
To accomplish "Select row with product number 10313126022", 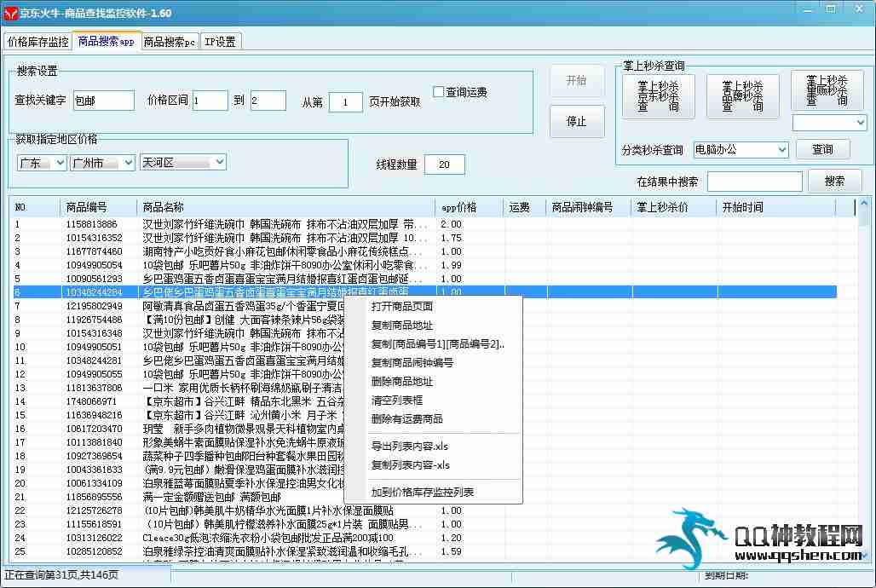I will coord(424,538).
